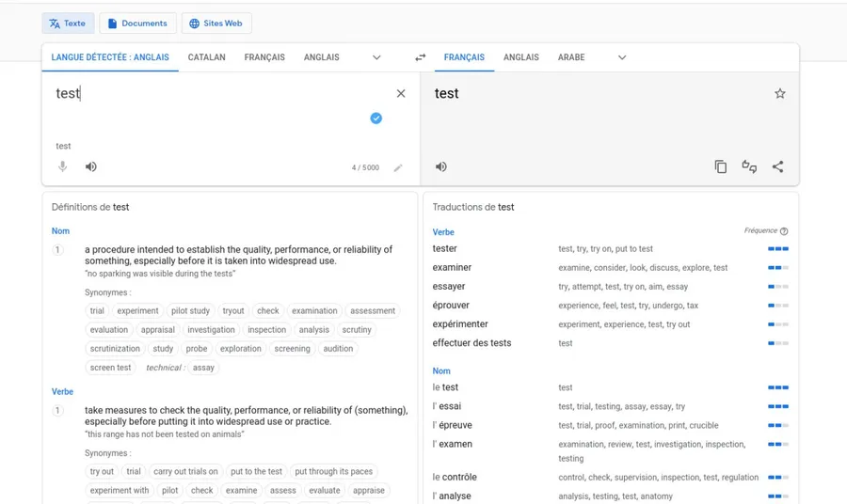
Task: Click the synonym chip 'investigation'
Action: pos(211,330)
